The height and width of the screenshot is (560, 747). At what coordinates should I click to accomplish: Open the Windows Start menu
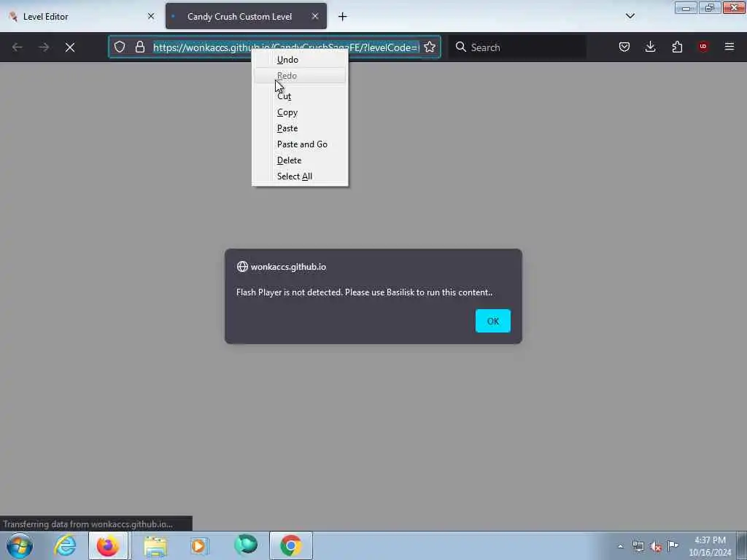tap(20, 545)
